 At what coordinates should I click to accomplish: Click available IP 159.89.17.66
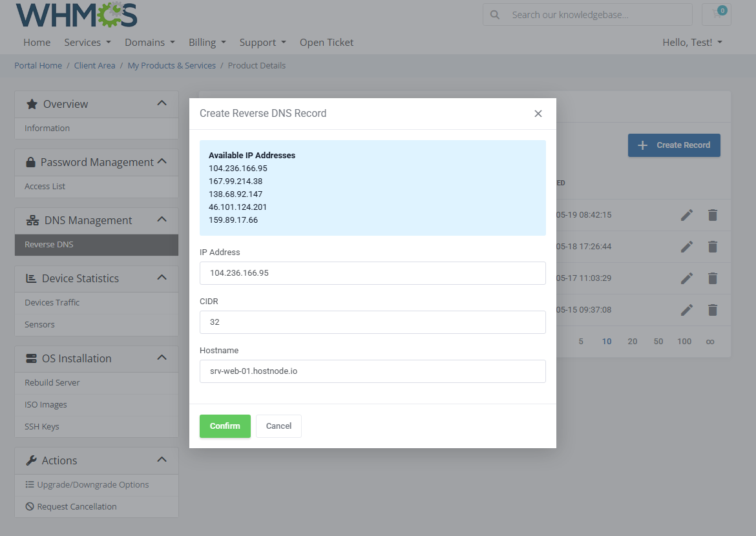(x=233, y=220)
